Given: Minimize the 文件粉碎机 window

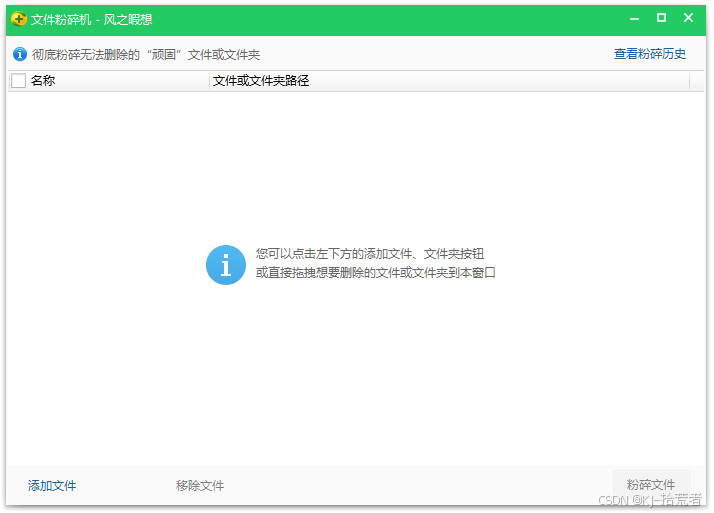Looking at the screenshot, I should [x=635, y=19].
